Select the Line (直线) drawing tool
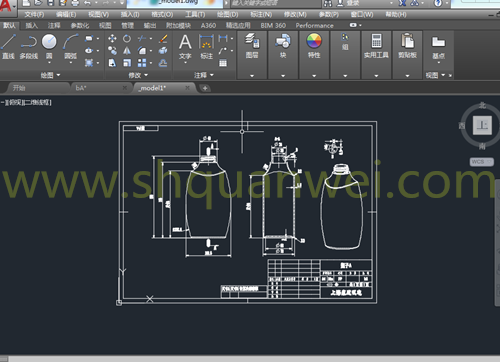This screenshot has width=500, height=362. pos(8,46)
